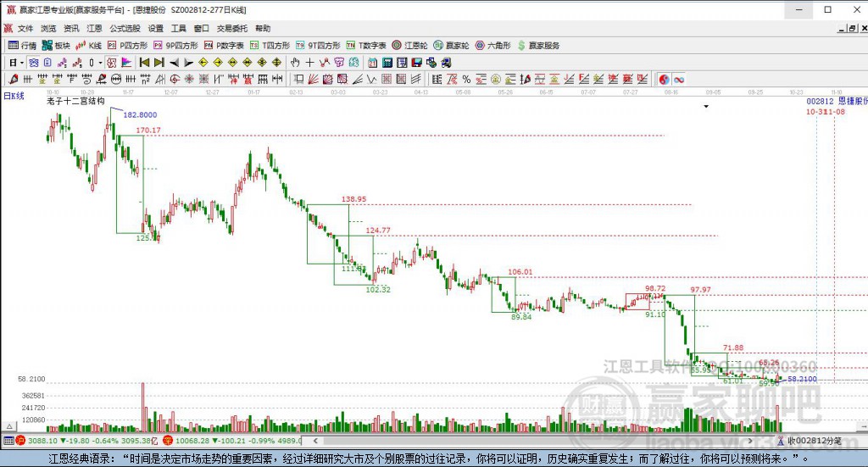Select the percent % retracement tool
The image size is (868, 467).
coord(467,79)
